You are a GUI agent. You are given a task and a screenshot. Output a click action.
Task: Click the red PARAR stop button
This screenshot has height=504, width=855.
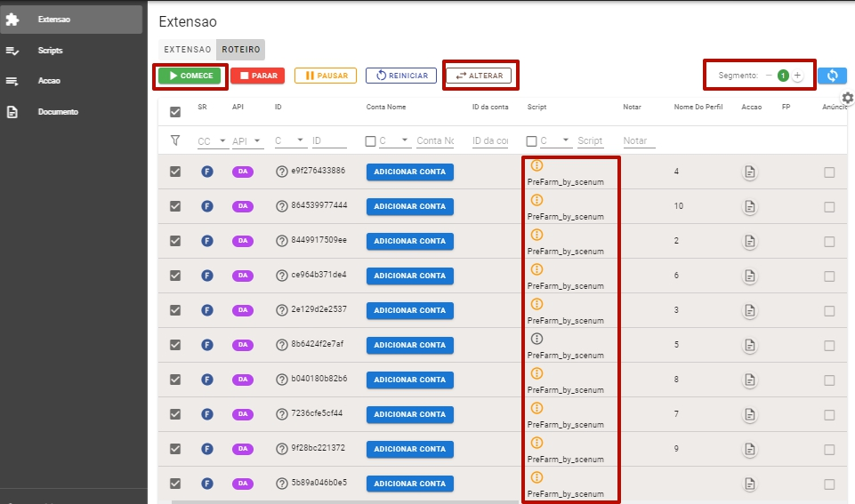click(258, 76)
